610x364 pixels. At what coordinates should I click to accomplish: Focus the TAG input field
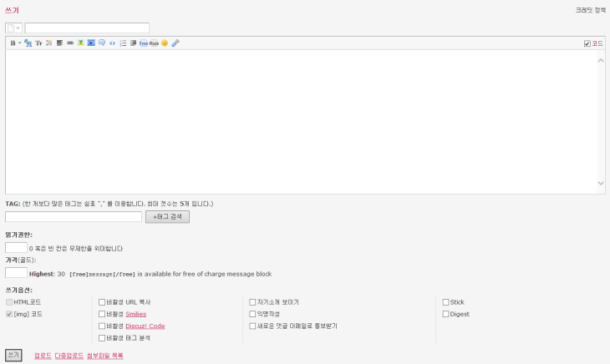pyautogui.click(x=74, y=217)
